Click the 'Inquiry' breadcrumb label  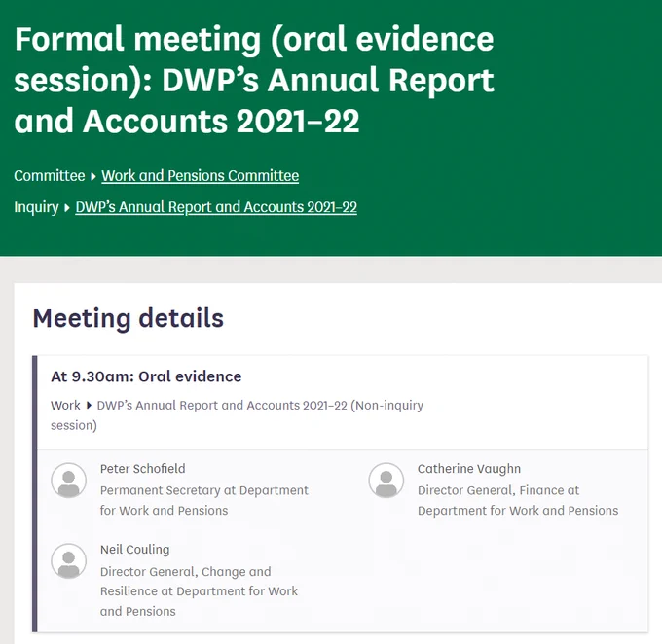(36, 207)
